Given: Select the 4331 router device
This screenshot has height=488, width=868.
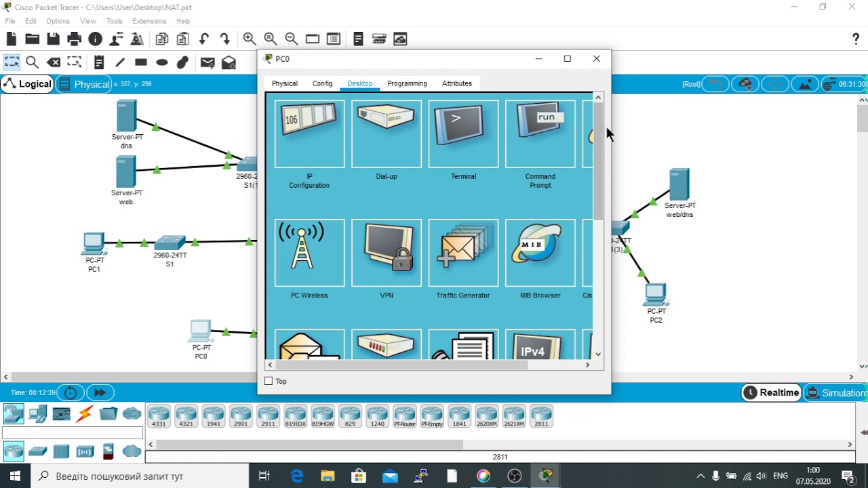Looking at the screenshot, I should pos(159,416).
